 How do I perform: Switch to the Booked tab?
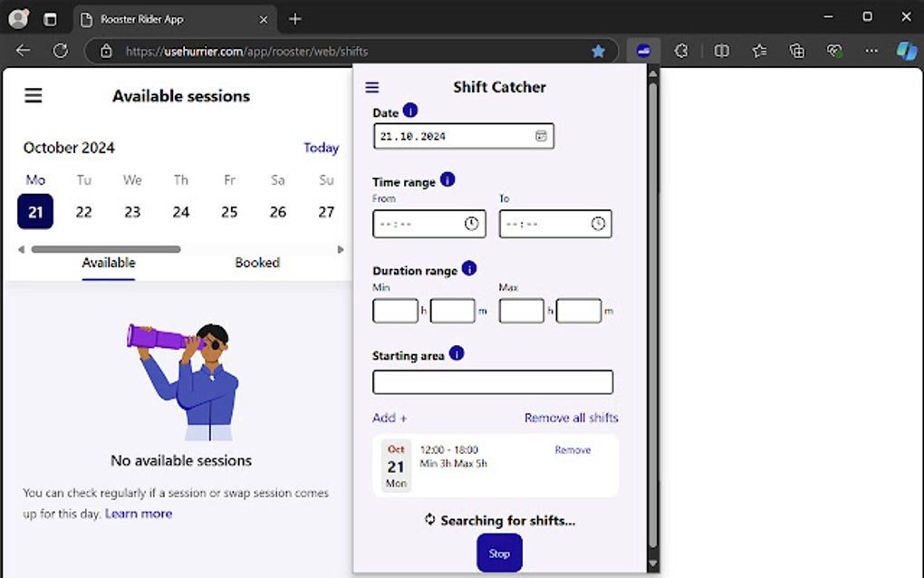click(x=257, y=263)
